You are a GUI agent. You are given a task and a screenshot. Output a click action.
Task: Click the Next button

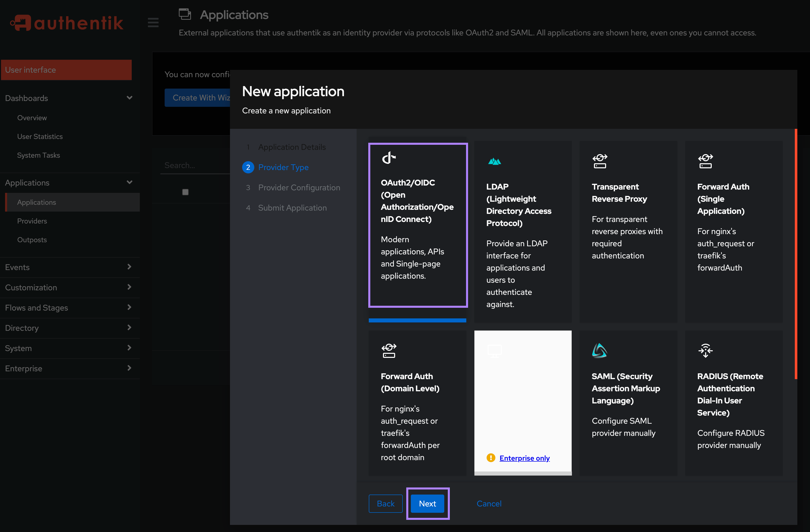(427, 503)
